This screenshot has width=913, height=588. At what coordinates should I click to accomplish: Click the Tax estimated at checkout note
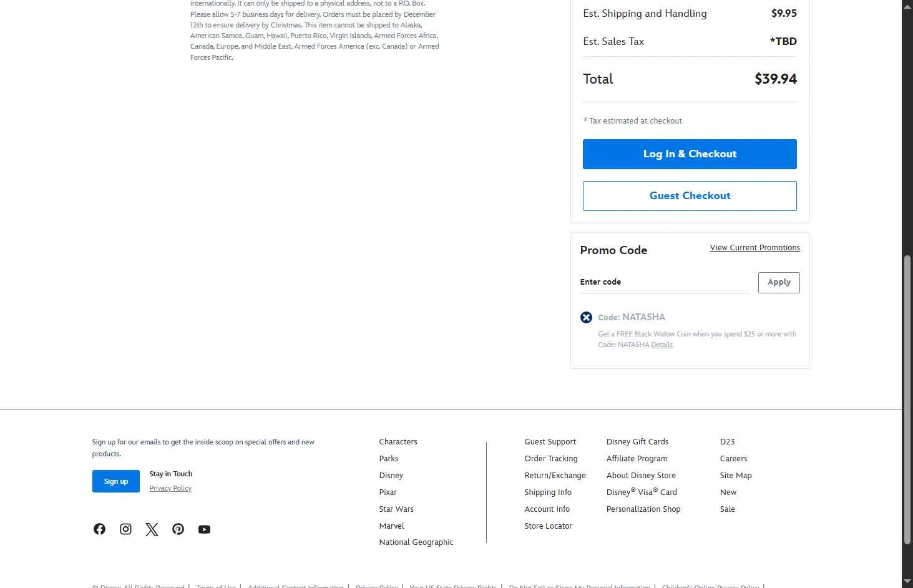632,121
